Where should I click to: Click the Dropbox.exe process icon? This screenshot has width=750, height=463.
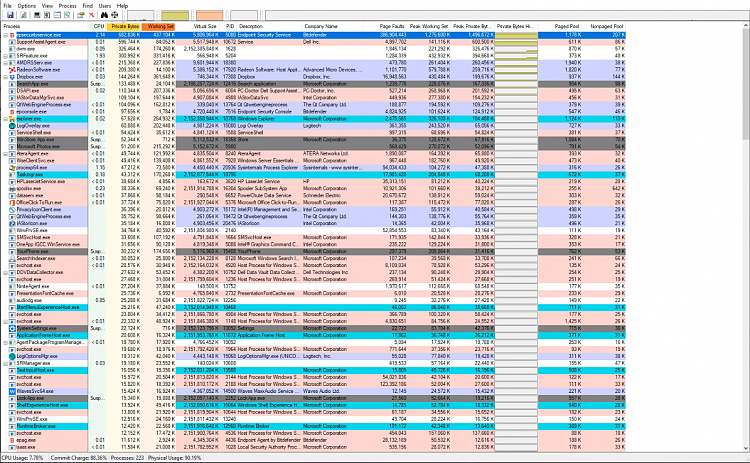12,77
